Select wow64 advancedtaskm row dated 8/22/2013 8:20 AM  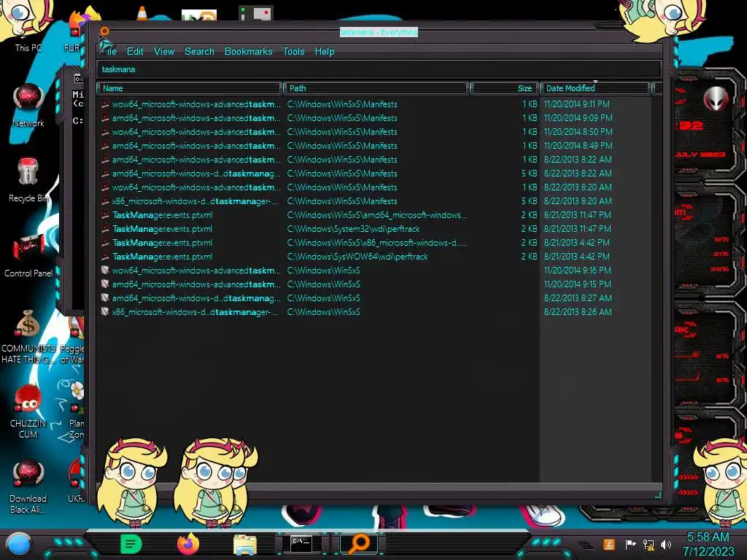point(196,187)
